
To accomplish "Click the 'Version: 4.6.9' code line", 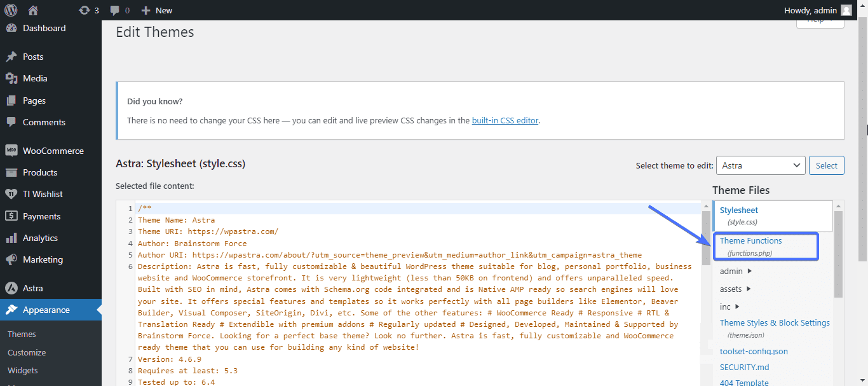I will click(x=170, y=359).
